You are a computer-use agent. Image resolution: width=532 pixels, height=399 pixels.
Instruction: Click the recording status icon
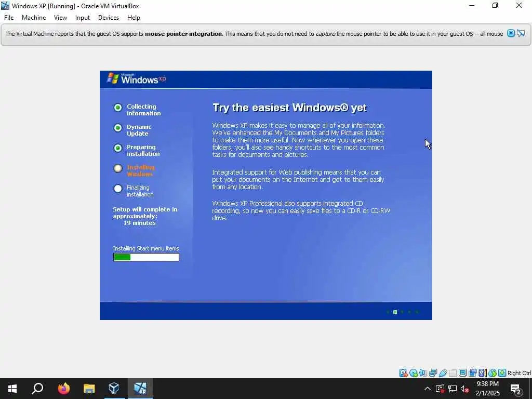point(472,373)
